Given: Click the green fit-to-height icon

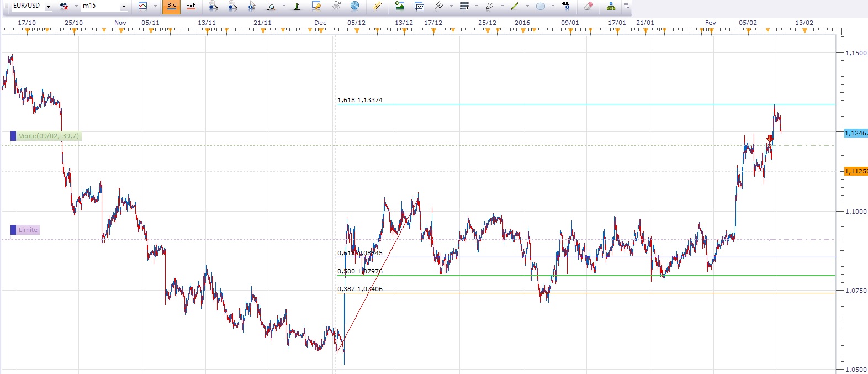Looking at the screenshot, I should 297,6.
